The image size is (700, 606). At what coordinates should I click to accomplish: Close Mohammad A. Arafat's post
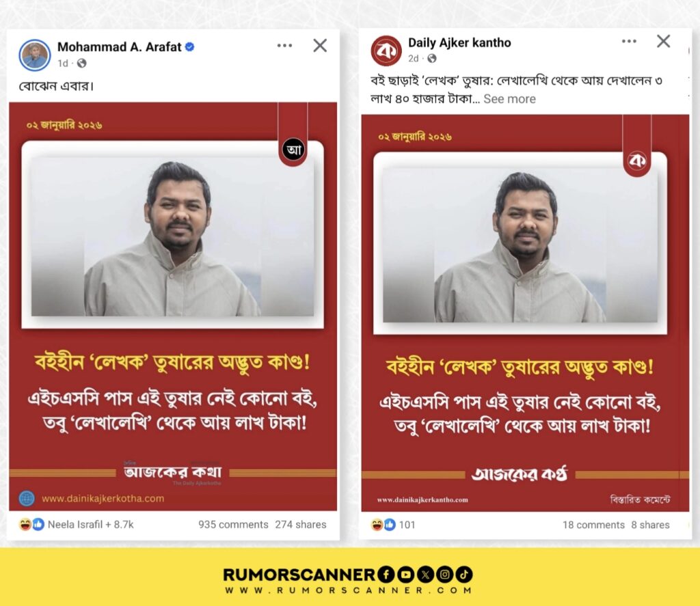coord(320,46)
